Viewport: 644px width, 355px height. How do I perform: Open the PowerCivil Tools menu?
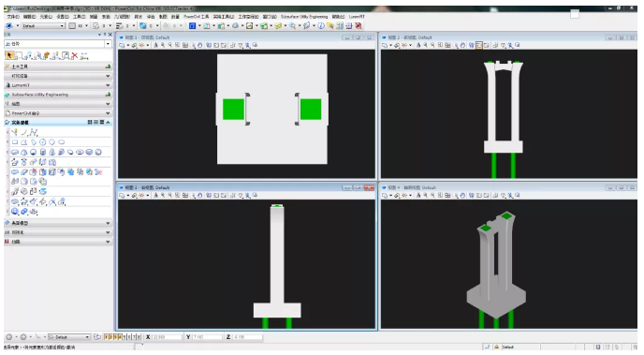tap(196, 17)
